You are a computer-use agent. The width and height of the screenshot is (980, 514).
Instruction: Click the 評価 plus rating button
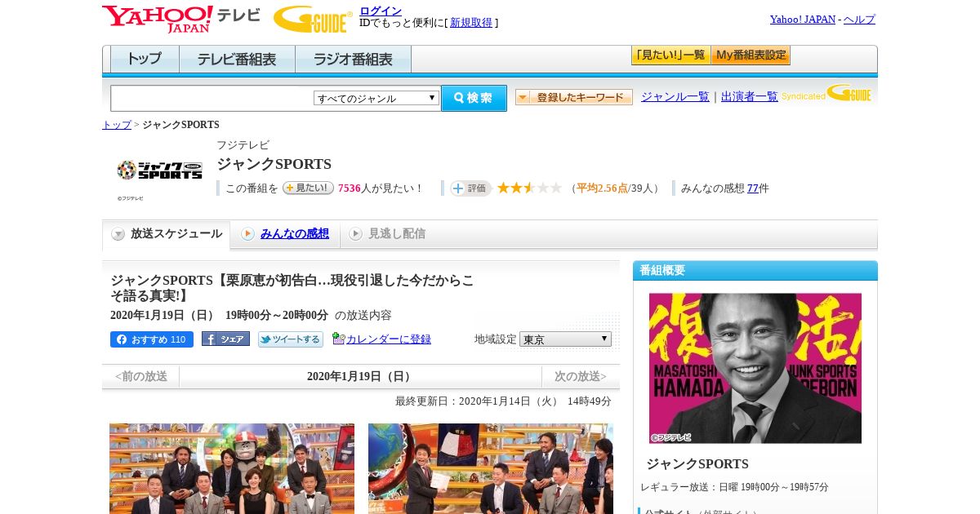(470, 188)
